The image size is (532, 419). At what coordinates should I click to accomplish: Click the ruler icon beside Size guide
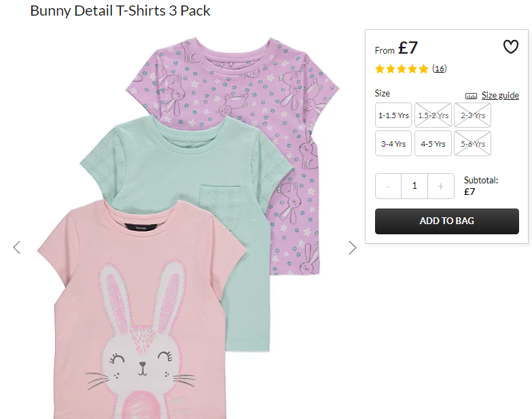coord(471,96)
